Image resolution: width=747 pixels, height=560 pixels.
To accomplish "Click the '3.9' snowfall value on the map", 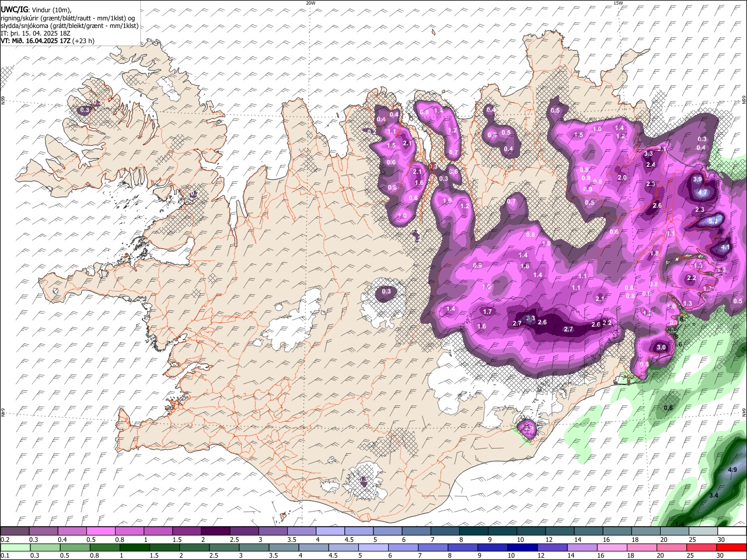I will pos(697,180).
